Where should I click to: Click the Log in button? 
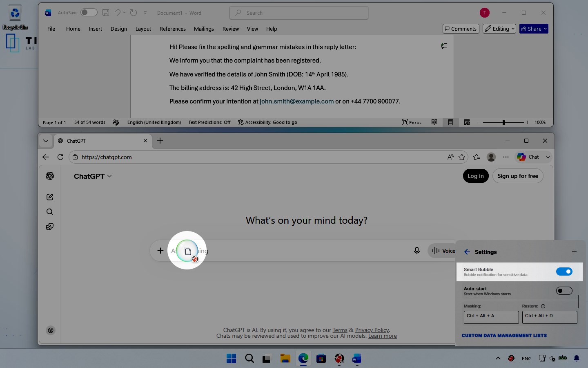(476, 176)
